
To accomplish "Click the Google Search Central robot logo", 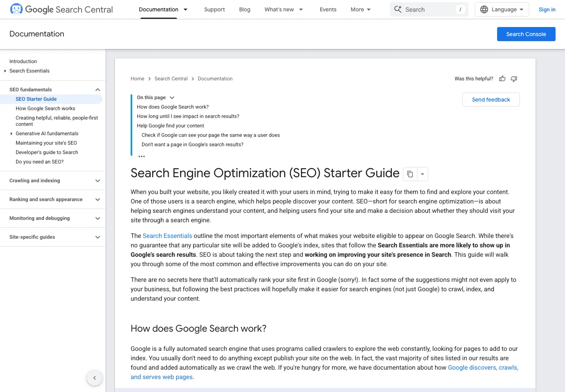I will (16, 9).
